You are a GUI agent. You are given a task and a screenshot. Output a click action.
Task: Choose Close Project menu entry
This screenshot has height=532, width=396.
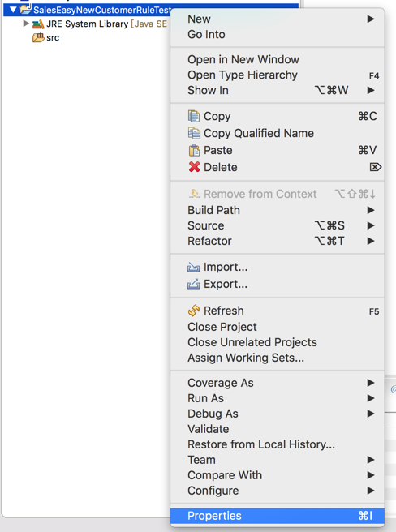click(278, 327)
